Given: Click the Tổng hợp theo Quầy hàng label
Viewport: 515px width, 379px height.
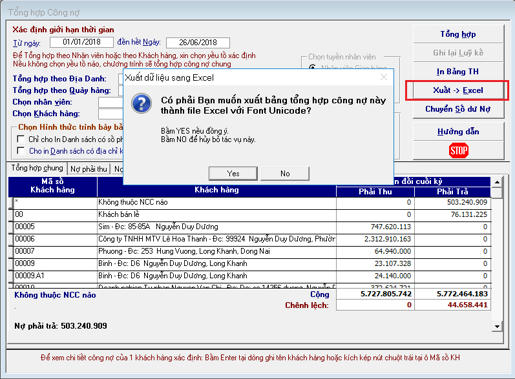Looking at the screenshot, I should coord(61,90).
